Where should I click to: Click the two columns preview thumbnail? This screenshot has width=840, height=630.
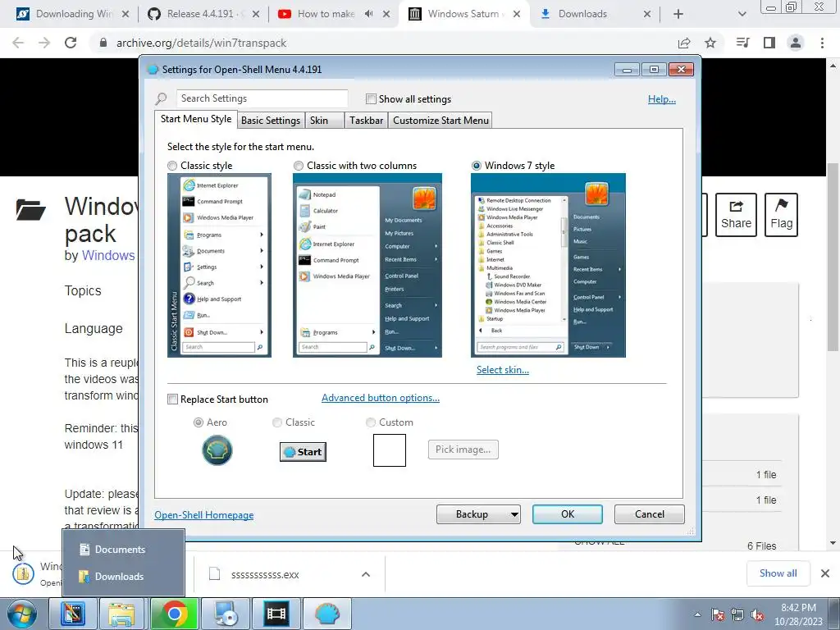click(367, 265)
